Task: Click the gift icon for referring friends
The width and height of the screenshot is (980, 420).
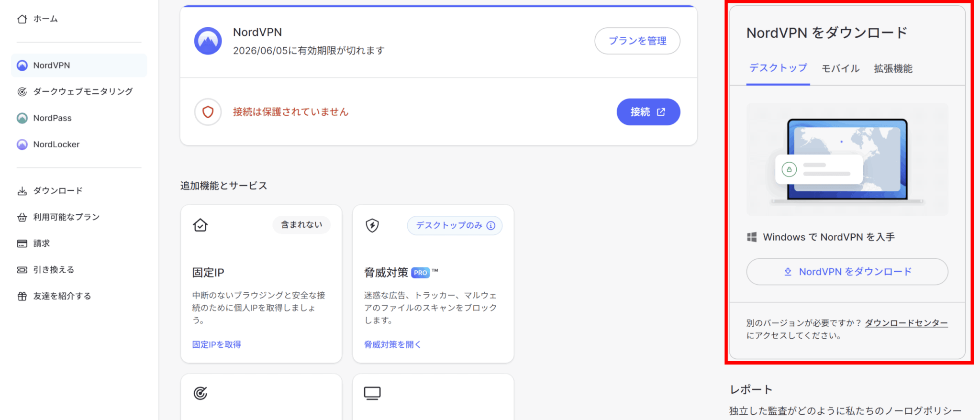Action: [22, 296]
